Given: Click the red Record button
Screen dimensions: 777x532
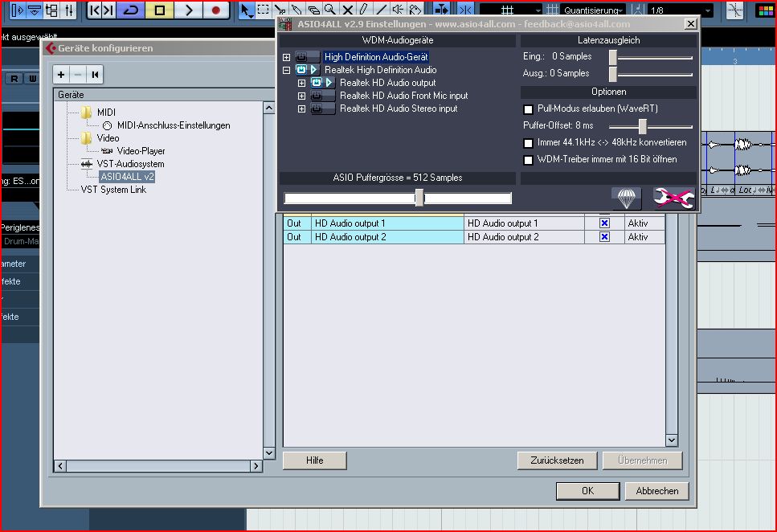Looking at the screenshot, I should tap(215, 10).
